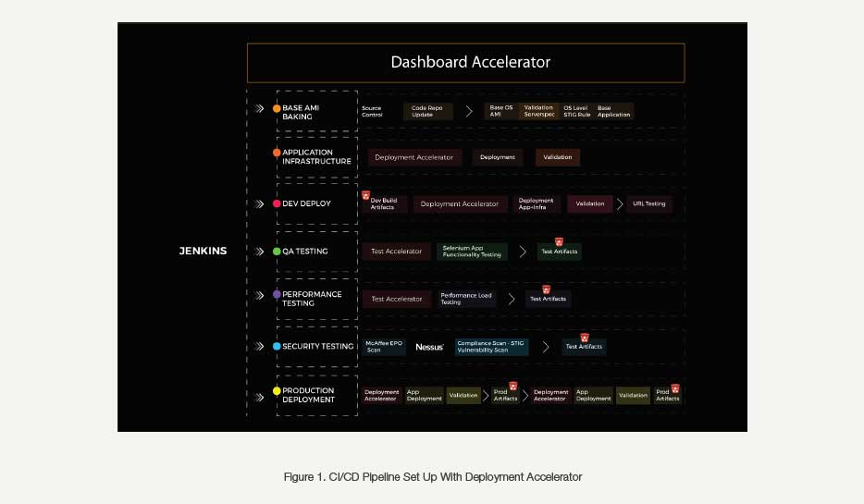Click the arrow after Code Repo Update

click(x=469, y=111)
